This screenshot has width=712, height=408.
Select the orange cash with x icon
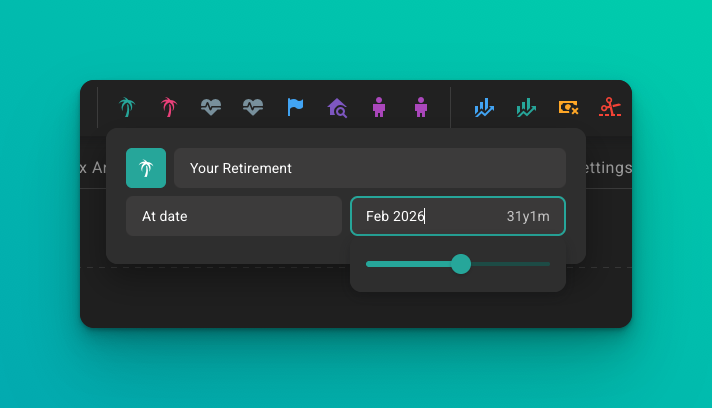click(x=568, y=107)
